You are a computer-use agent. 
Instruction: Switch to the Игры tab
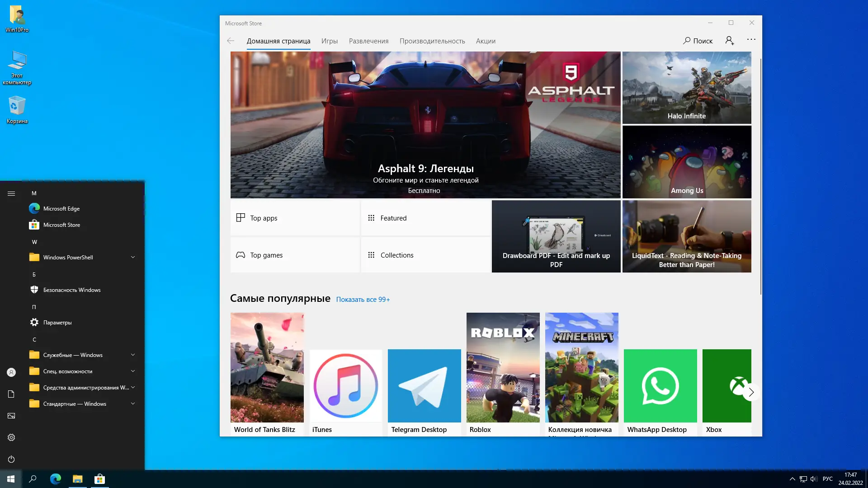click(x=329, y=41)
